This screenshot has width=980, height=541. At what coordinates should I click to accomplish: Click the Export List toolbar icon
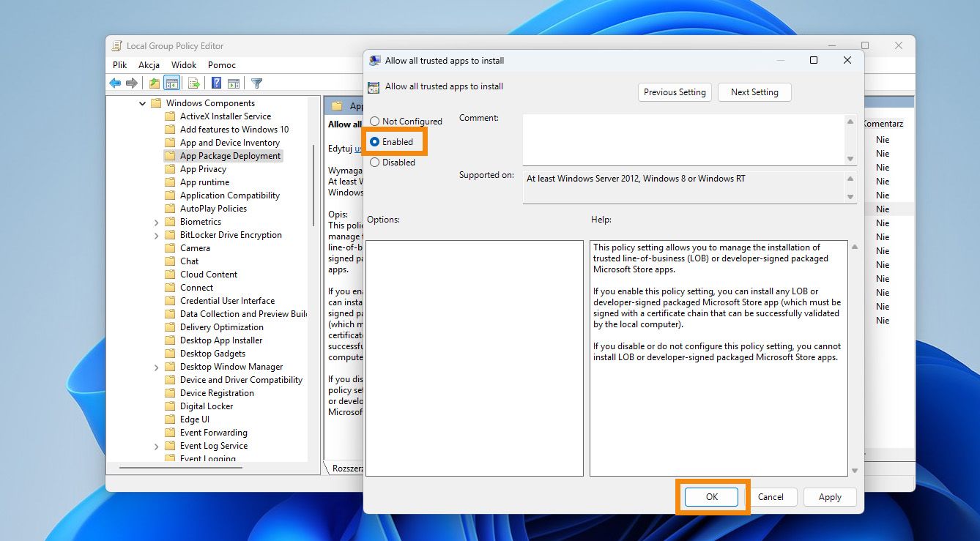[x=194, y=83]
